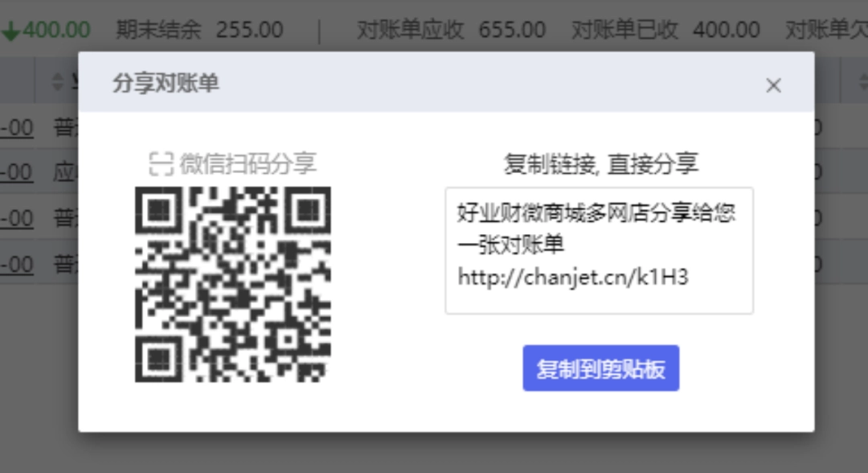The height and width of the screenshot is (473, 868).
Task: Focus the share message text box
Action: click(x=599, y=251)
